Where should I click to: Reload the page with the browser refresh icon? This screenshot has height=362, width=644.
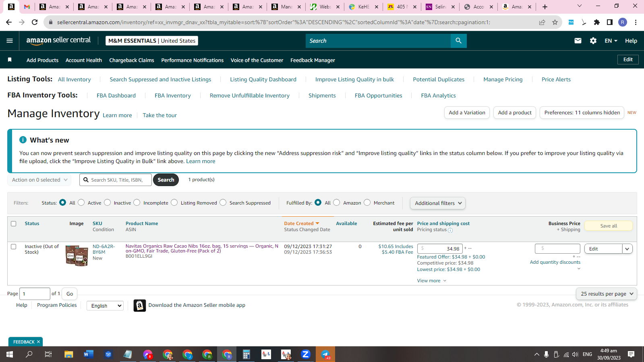tap(35, 22)
